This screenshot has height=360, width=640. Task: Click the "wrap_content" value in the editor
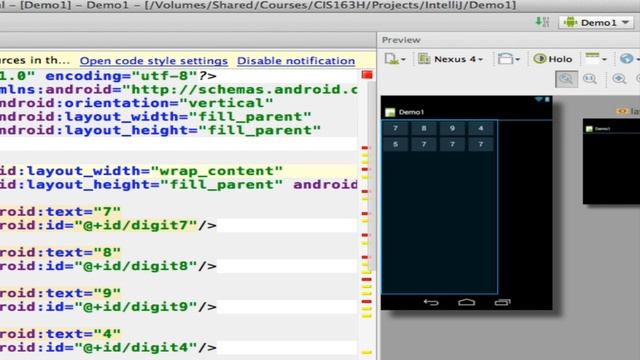(x=217, y=171)
